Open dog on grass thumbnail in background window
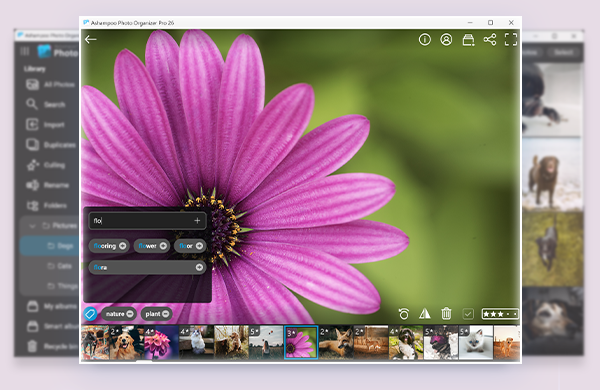 point(553,249)
